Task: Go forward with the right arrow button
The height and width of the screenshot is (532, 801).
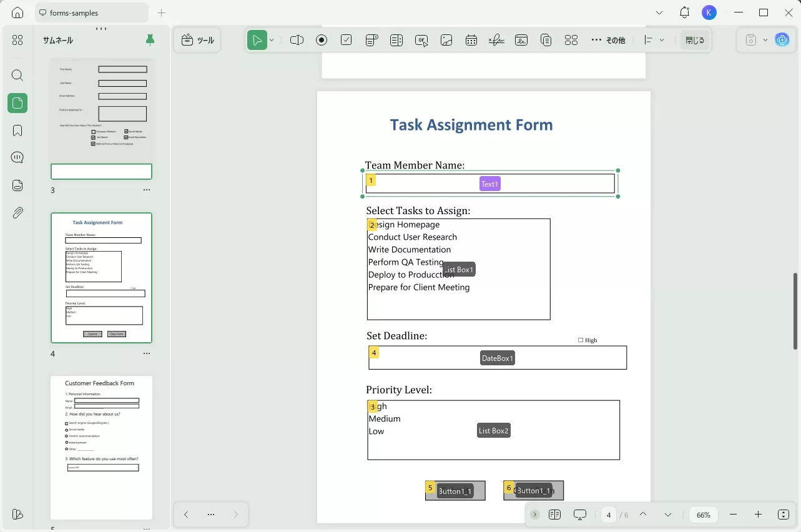Action: pyautogui.click(x=235, y=515)
